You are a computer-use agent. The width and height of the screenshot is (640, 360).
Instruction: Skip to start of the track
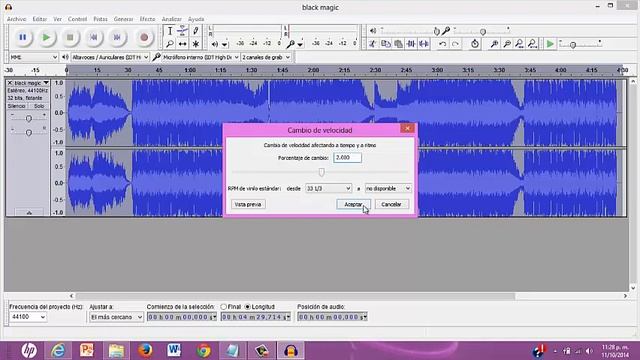click(x=93, y=38)
